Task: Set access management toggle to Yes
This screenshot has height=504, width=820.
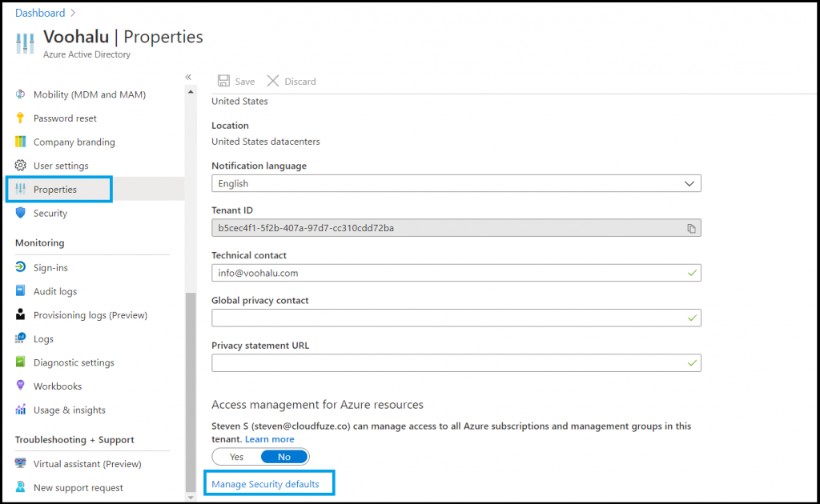Action: [236, 457]
